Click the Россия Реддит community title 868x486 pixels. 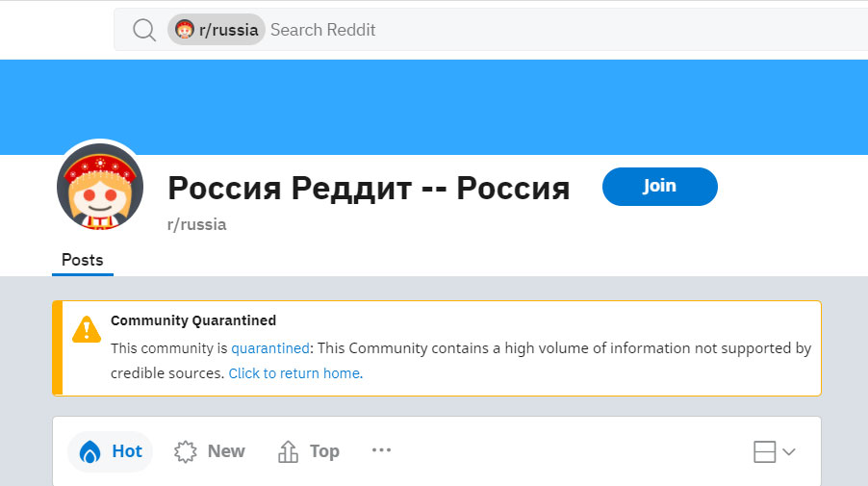coord(369,188)
